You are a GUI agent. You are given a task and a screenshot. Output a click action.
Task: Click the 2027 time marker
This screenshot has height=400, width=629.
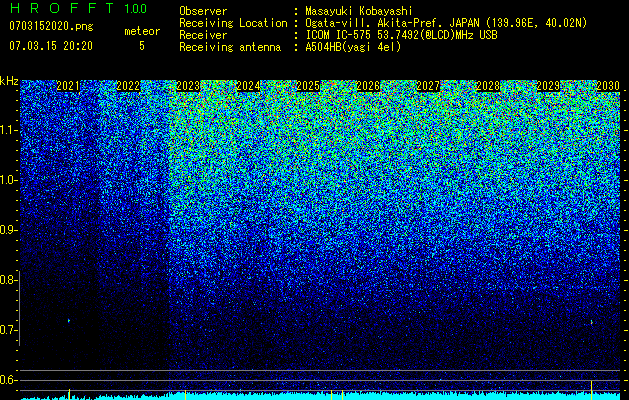pyautogui.click(x=428, y=86)
